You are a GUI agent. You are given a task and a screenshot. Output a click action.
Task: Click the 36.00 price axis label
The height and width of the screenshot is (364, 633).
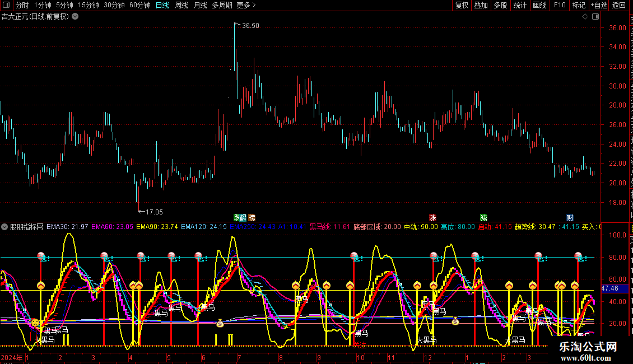[x=618, y=28]
